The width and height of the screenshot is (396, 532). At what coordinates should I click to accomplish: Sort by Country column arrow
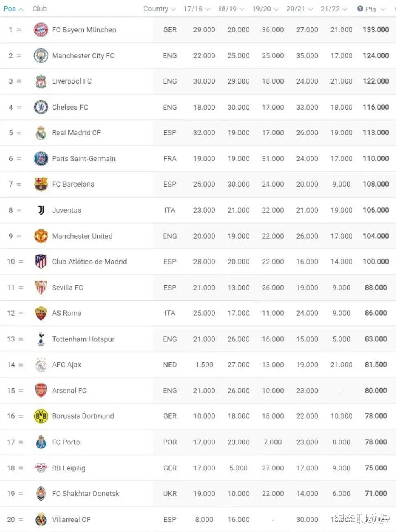point(173,9)
